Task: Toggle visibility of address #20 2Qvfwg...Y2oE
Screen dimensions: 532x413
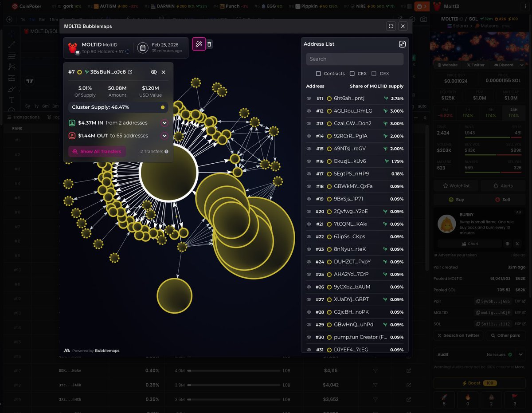Action: pos(309,212)
